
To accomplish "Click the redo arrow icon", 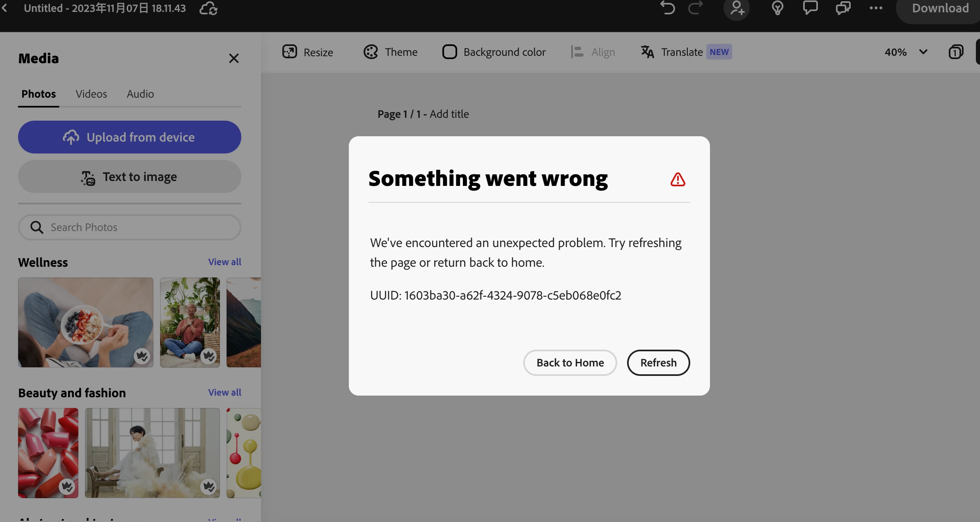I will (x=696, y=8).
